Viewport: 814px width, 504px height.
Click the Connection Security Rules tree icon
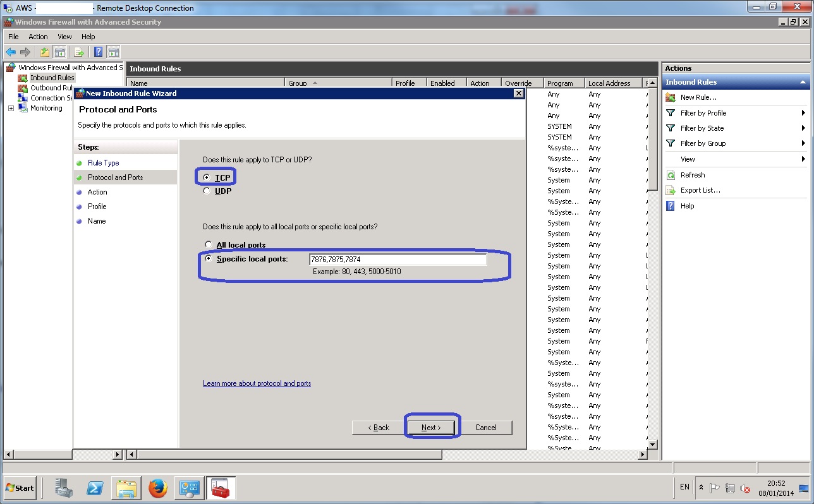click(x=23, y=98)
